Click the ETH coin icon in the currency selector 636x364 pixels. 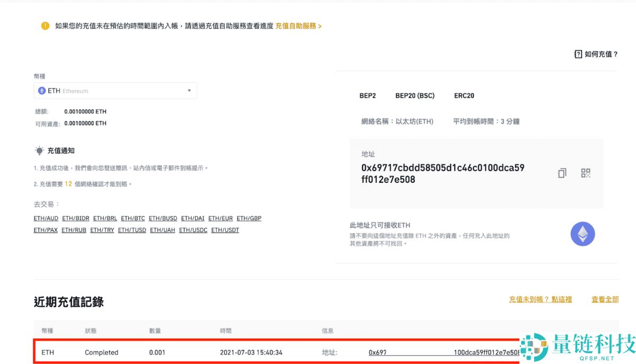pos(42,91)
